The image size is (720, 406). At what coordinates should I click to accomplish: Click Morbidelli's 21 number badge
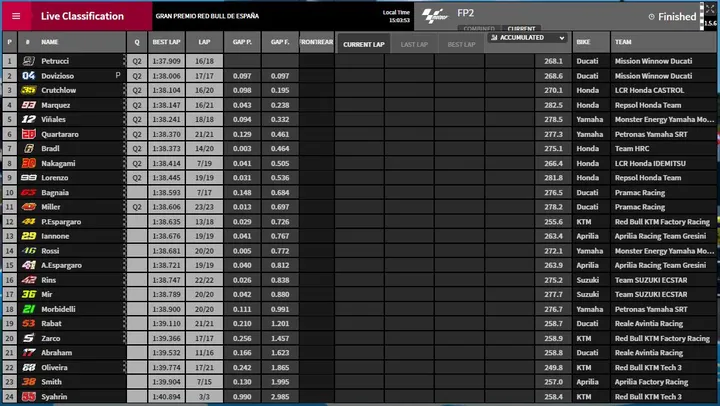28,309
